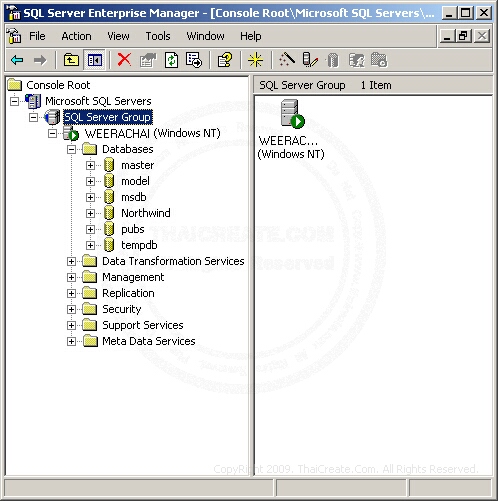Viewport: 498px width, 501px height.
Task: Go up one level with folder icon
Action: click(71, 60)
